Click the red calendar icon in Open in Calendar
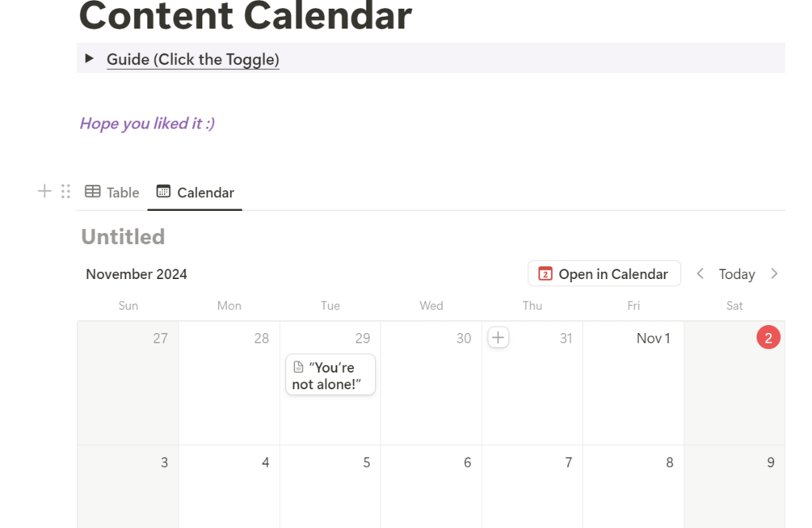 (x=545, y=273)
